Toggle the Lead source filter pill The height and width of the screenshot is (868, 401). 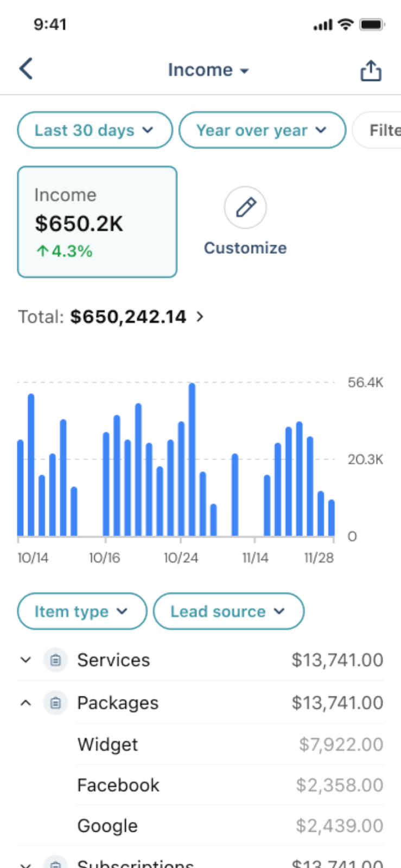pos(228,611)
